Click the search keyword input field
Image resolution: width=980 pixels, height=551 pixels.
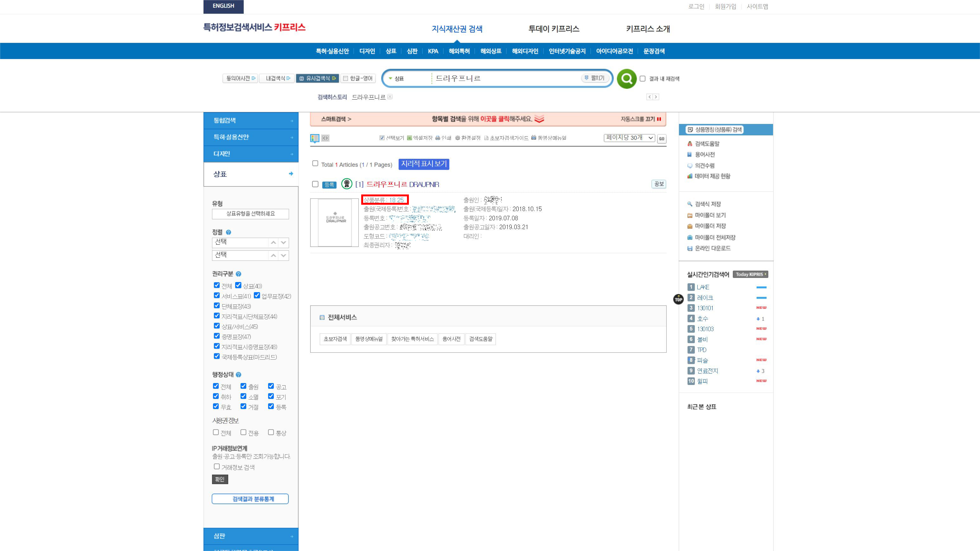tap(506, 79)
